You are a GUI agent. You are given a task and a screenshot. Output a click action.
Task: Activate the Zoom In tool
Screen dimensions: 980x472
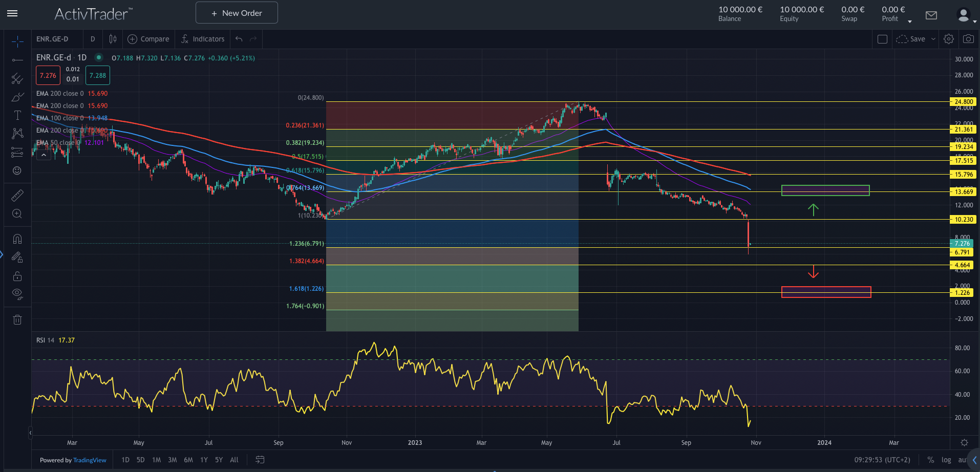click(x=17, y=213)
